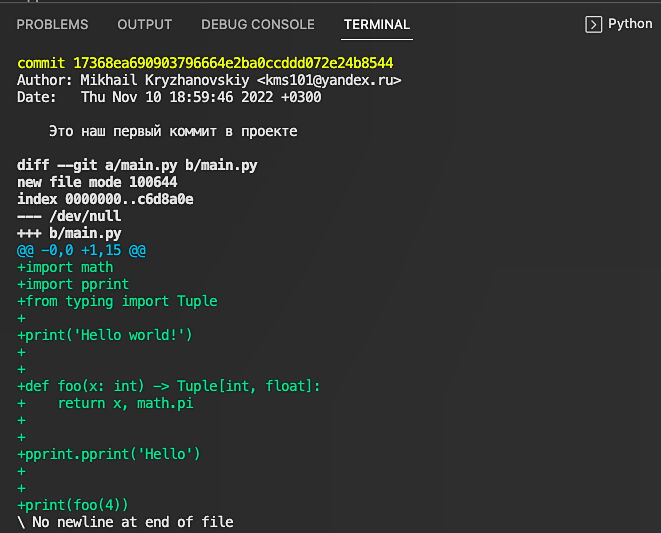This screenshot has width=661, height=533.
Task: Click the print('Hello world!') line
Action: click(x=105, y=335)
